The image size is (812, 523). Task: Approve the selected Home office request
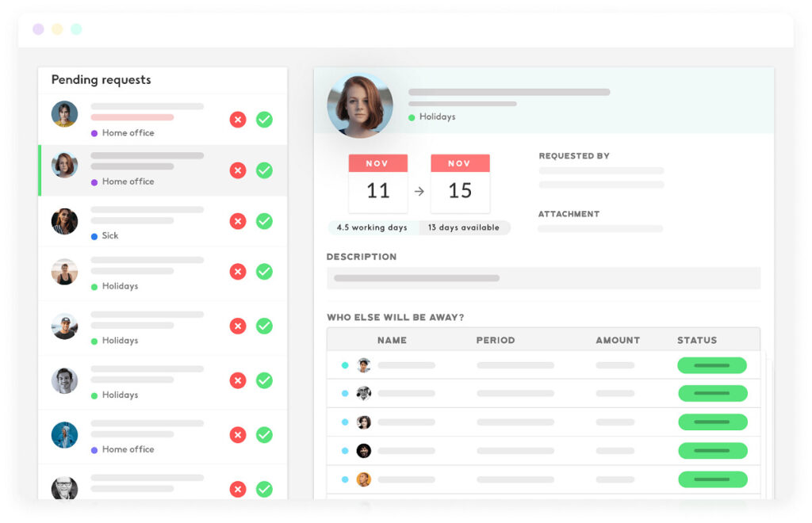(x=264, y=170)
